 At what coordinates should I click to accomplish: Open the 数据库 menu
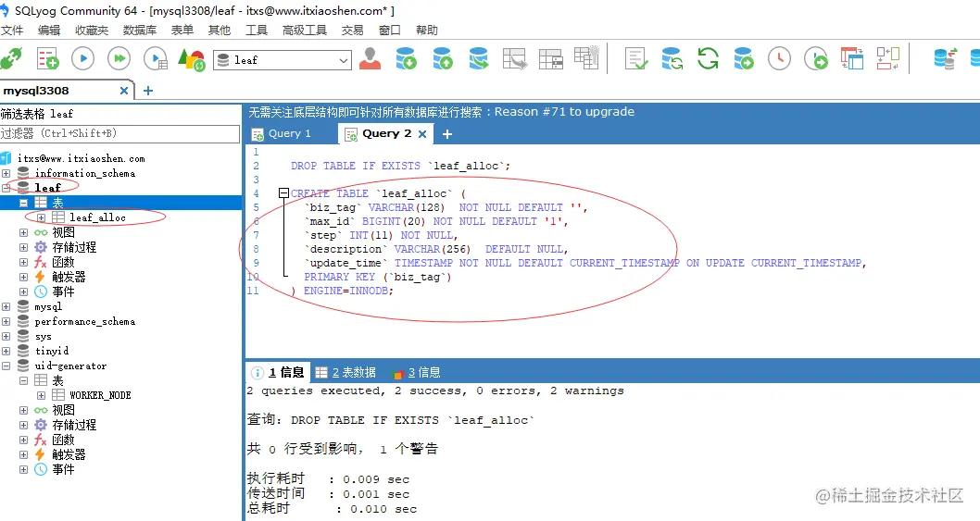coord(139,30)
